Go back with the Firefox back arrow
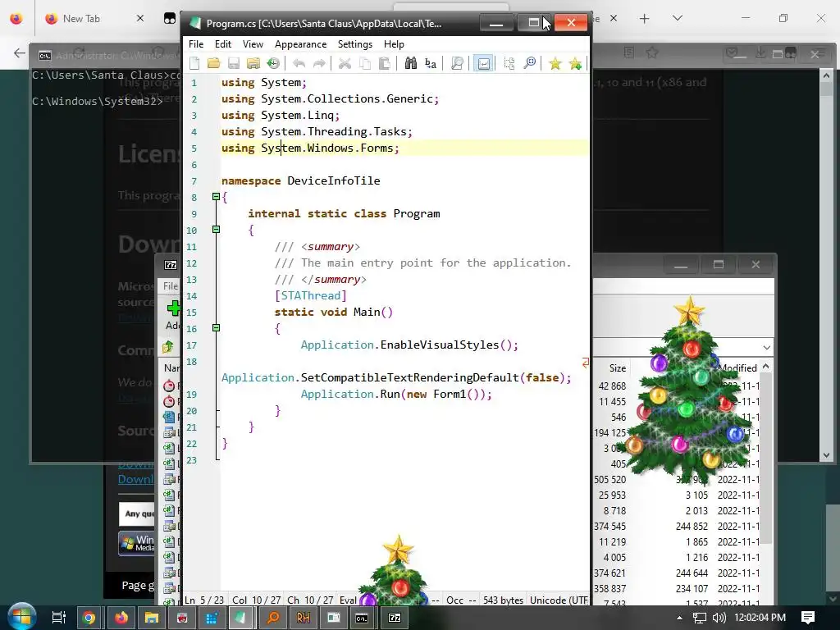The image size is (840, 630). pyautogui.click(x=20, y=52)
